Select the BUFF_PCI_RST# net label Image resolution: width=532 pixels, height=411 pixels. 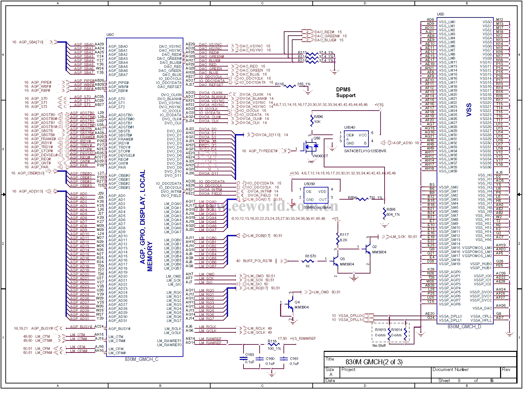coord(258,261)
